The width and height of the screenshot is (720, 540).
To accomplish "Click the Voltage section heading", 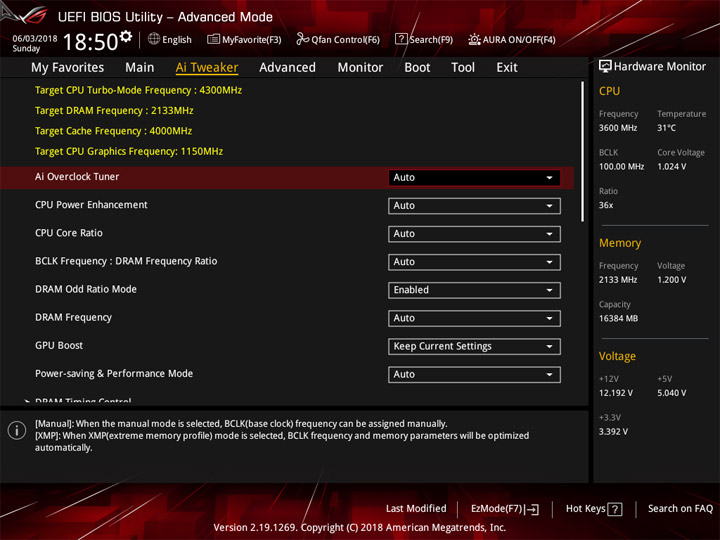I will tap(617, 356).
